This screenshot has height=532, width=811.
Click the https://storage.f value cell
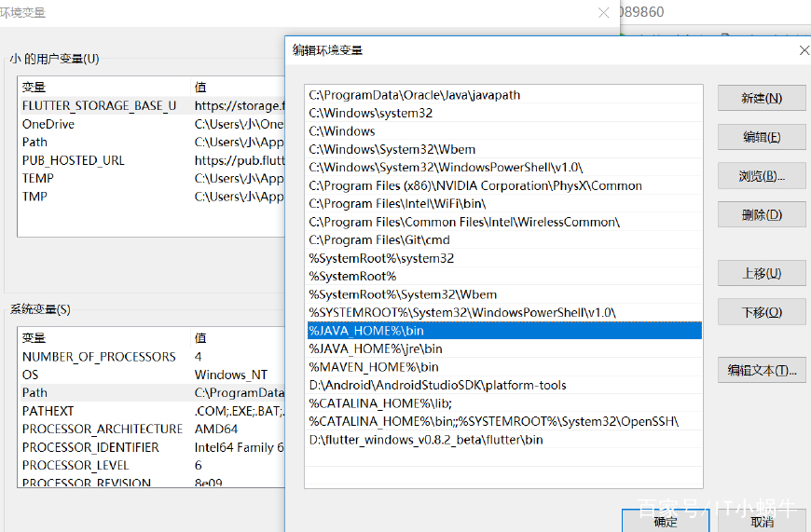click(240, 106)
